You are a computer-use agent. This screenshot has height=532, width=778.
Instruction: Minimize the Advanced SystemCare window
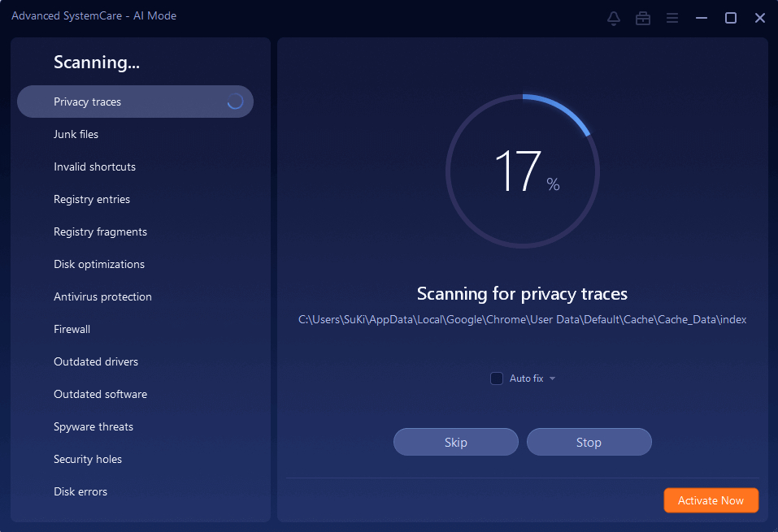702,19
